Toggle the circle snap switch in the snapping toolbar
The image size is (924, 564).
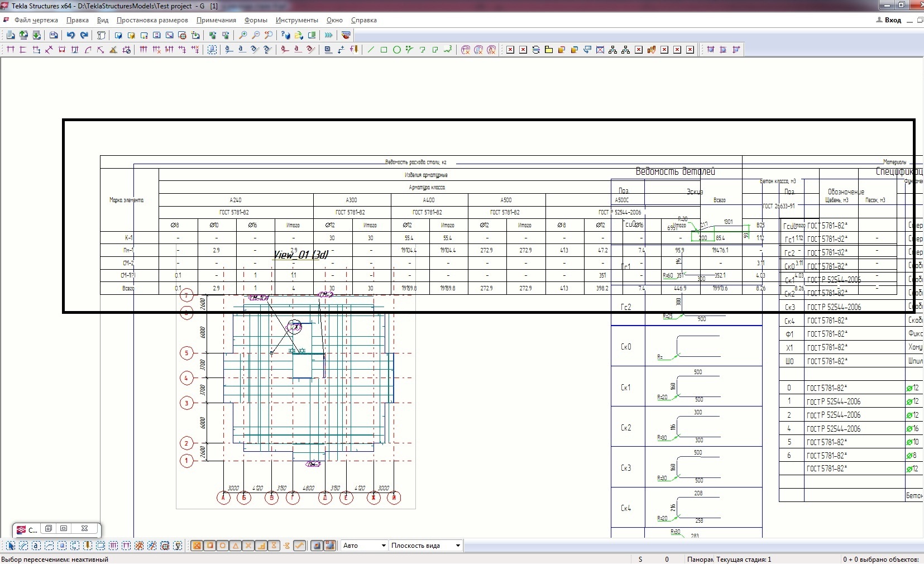coord(222,546)
